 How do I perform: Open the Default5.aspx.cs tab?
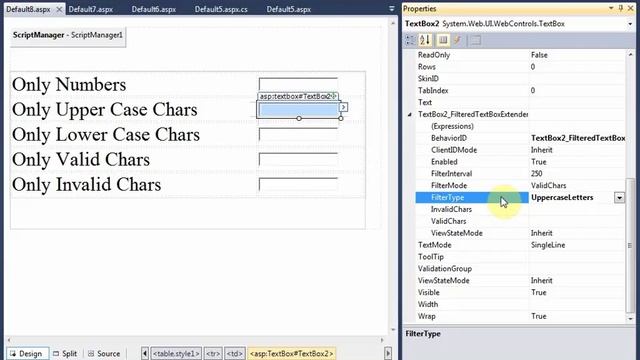point(221,9)
